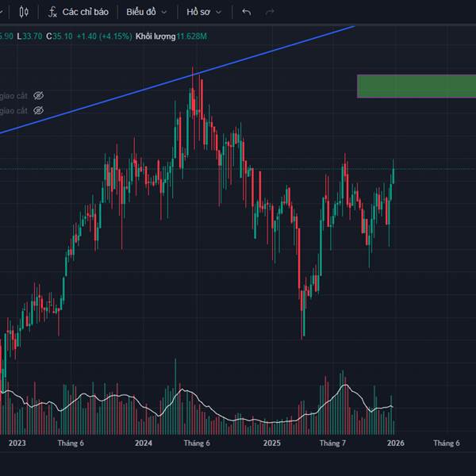476x476 pixels.
Task: Open the Hồ sơ profile menu
Action: click(x=198, y=12)
